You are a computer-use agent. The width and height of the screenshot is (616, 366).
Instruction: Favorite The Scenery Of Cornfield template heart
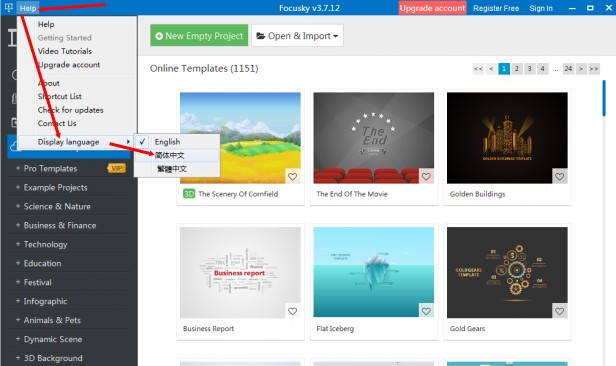coord(292,177)
